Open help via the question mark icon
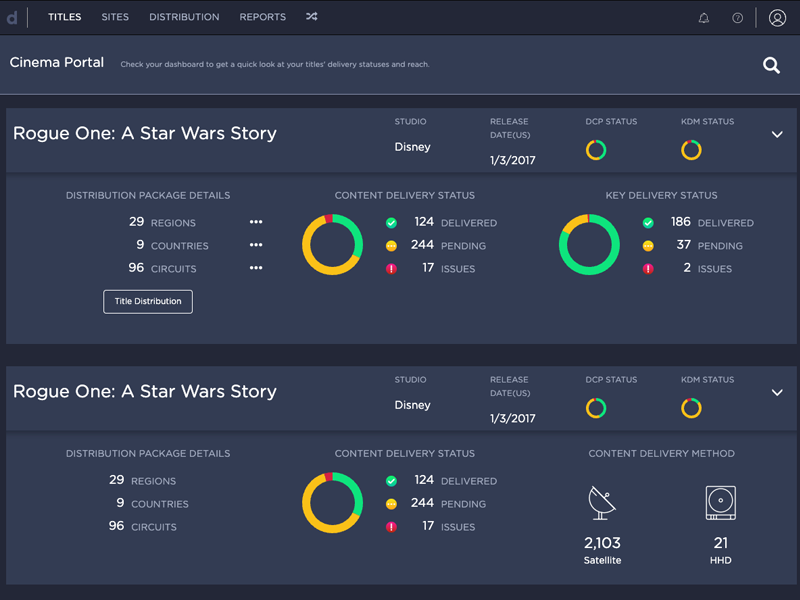Viewport: 800px width, 600px height. click(x=737, y=18)
